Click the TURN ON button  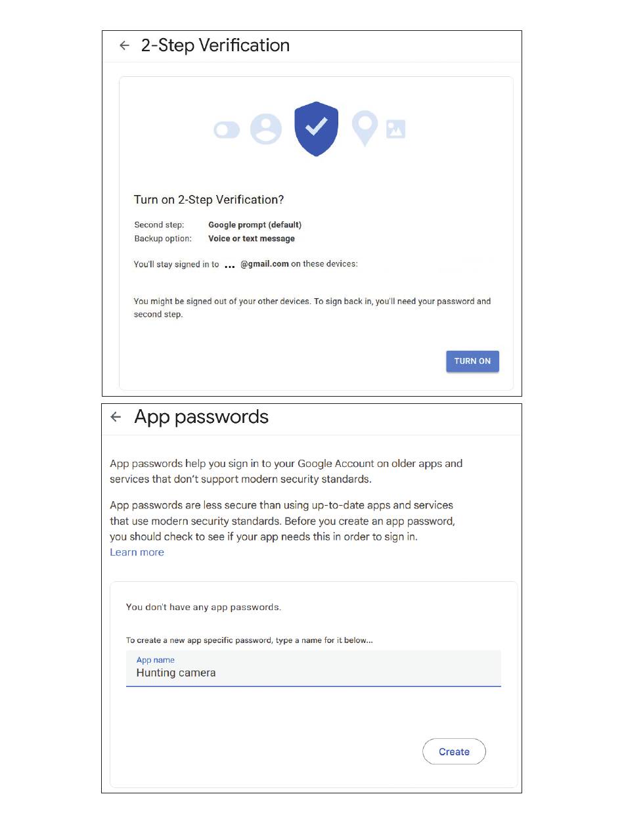(x=472, y=361)
